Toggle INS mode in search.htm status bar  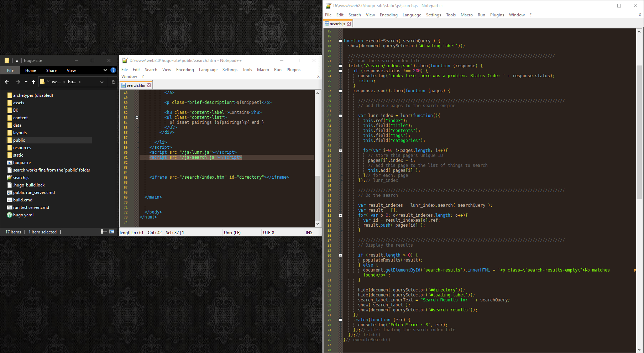[x=309, y=233]
